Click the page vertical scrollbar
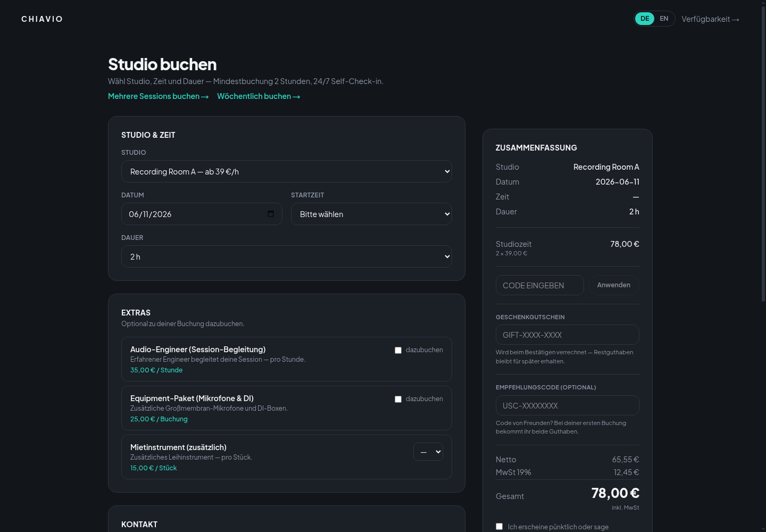This screenshot has width=766, height=532. (x=763, y=154)
